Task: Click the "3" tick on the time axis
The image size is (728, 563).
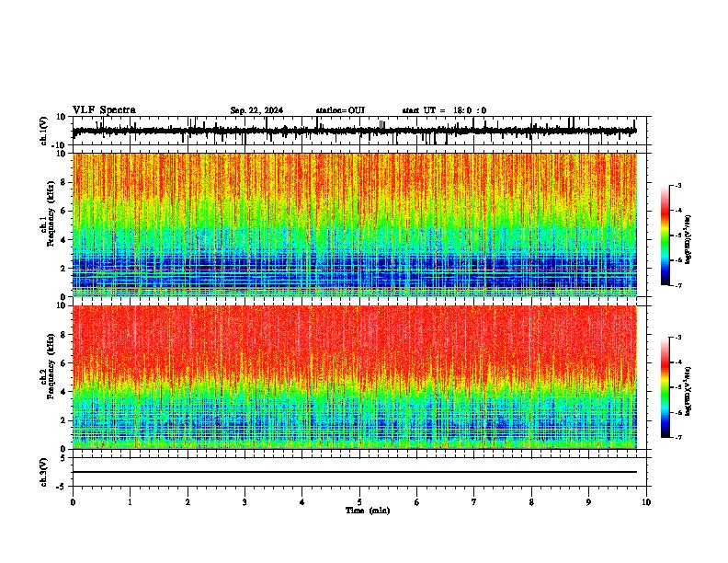Action: click(x=245, y=502)
